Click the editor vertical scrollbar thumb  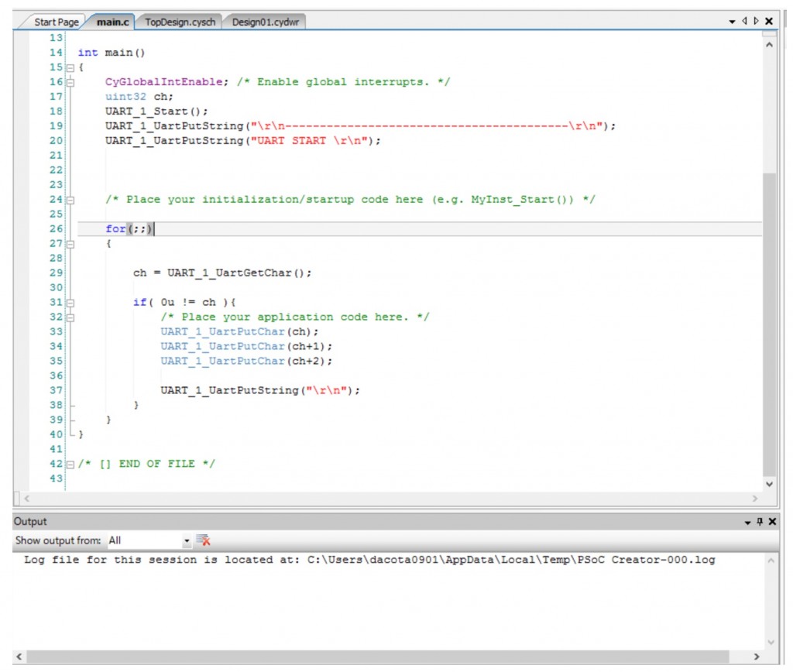769,324
